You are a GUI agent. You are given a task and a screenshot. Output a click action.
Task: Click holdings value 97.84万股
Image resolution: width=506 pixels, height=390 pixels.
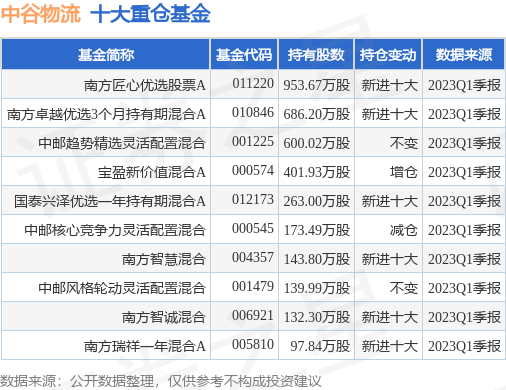[x=320, y=346]
